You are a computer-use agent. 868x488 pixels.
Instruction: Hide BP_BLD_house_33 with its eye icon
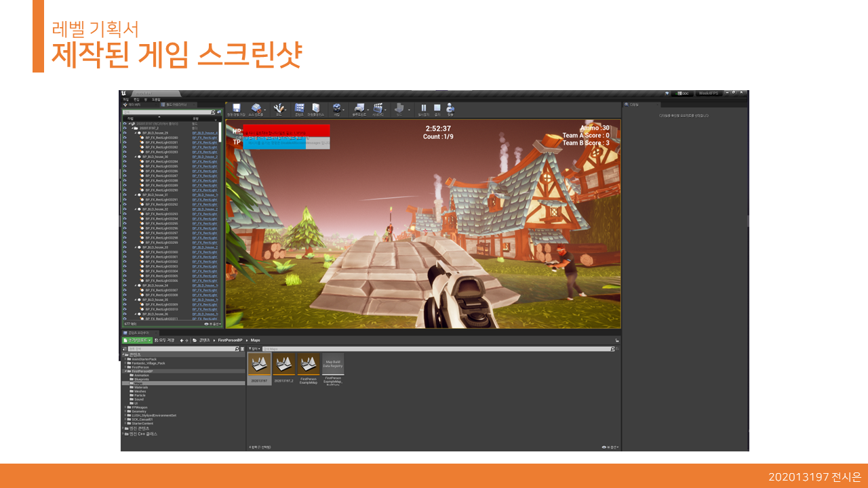[124, 247]
